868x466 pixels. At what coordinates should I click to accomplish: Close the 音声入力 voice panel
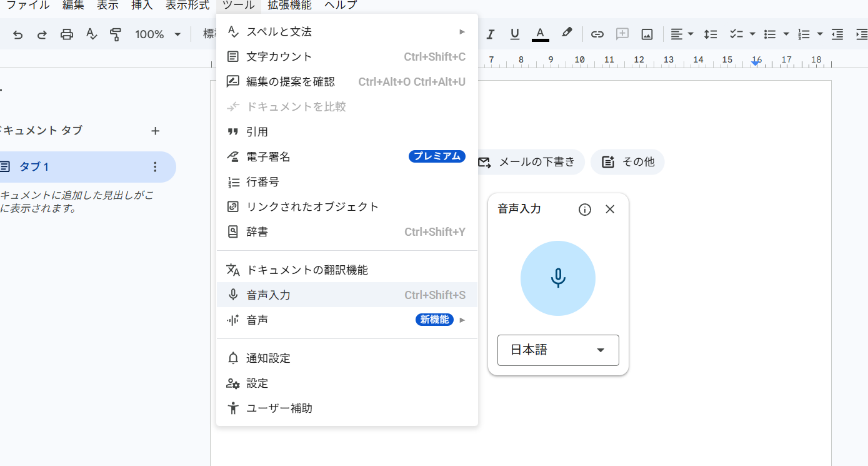[x=611, y=210]
